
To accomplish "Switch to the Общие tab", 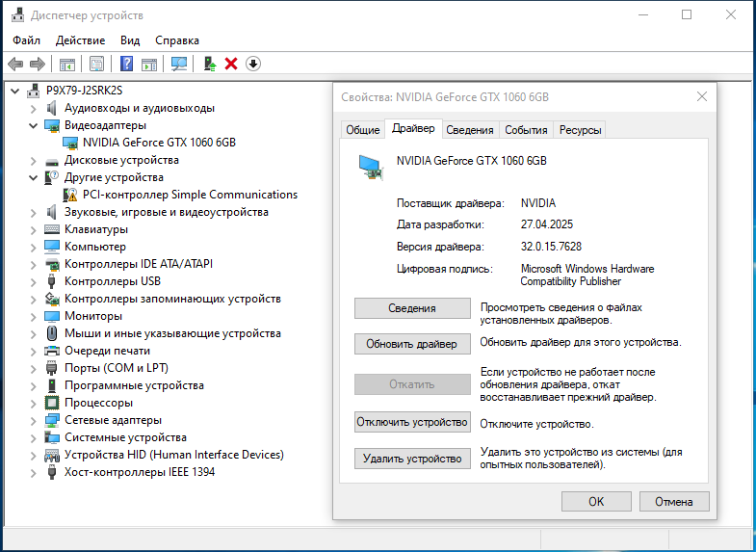I will coord(362,130).
